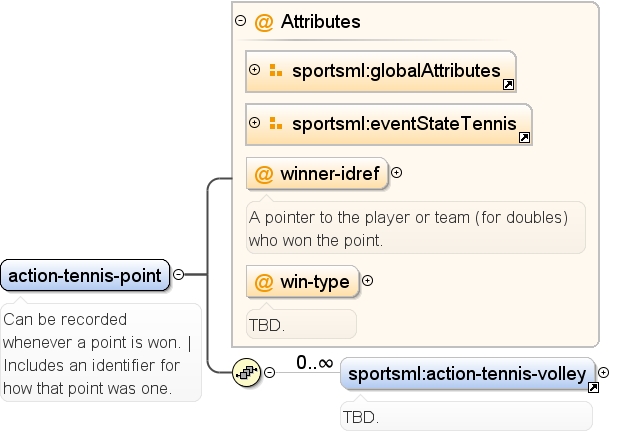The width and height of the screenshot is (627, 434).
Task: Expand winner-idref details with the plus icon
Action: pos(396,173)
